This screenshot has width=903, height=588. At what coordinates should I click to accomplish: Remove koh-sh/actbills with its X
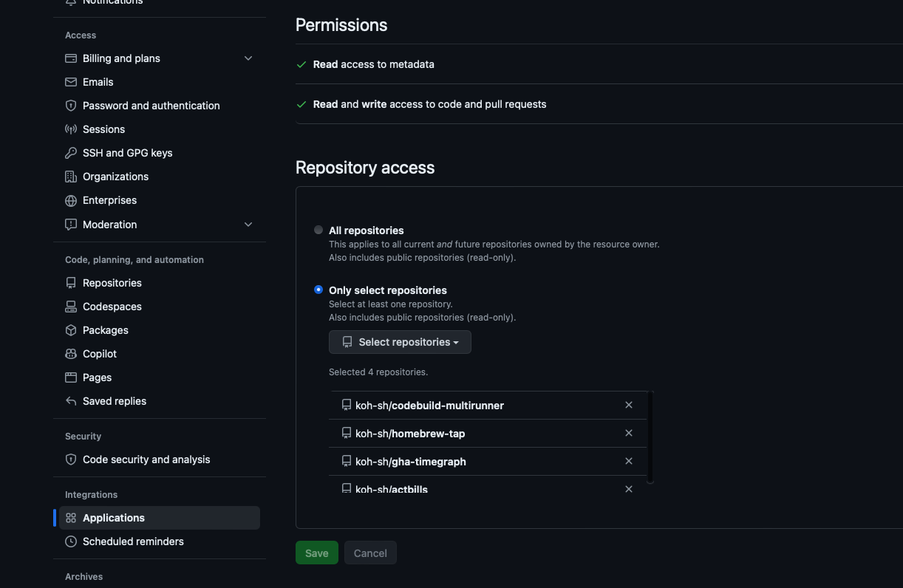click(629, 489)
